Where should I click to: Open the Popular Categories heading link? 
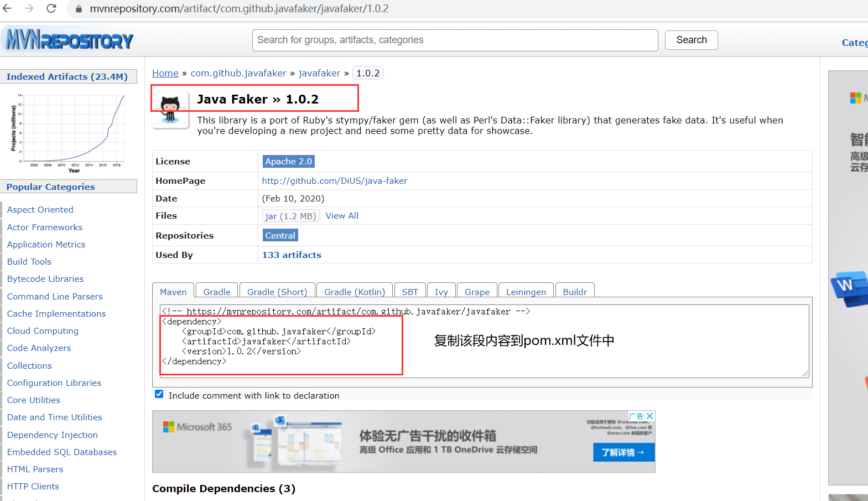(x=50, y=187)
